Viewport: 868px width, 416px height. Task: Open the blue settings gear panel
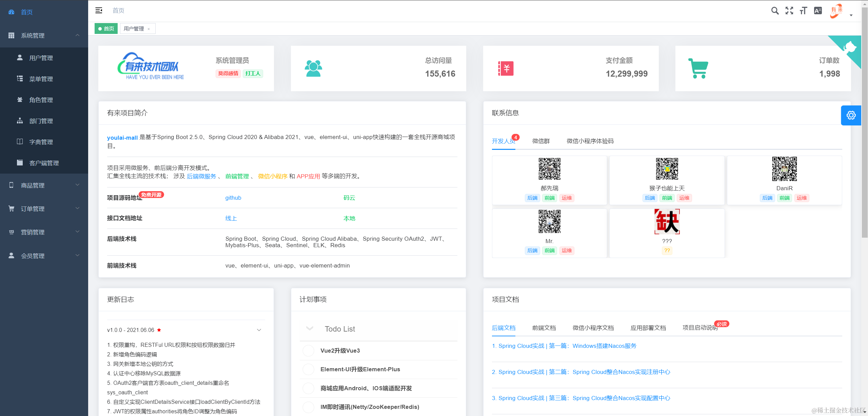point(851,116)
